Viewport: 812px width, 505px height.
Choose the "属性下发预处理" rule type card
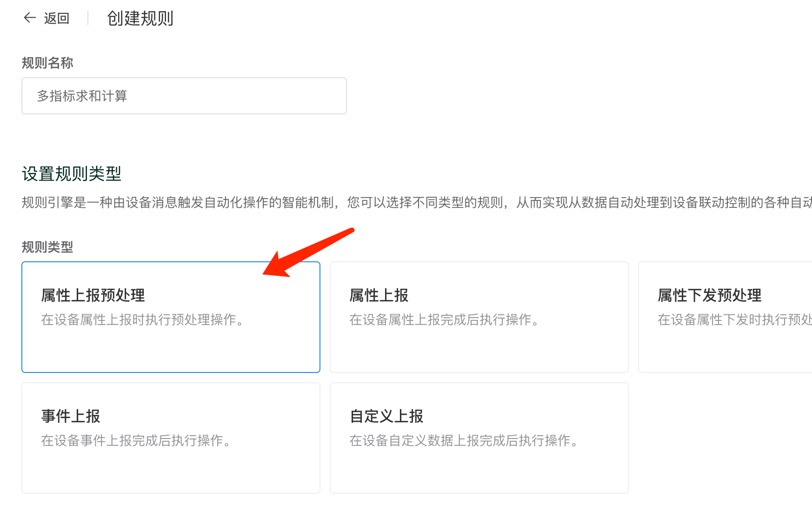[x=725, y=344]
